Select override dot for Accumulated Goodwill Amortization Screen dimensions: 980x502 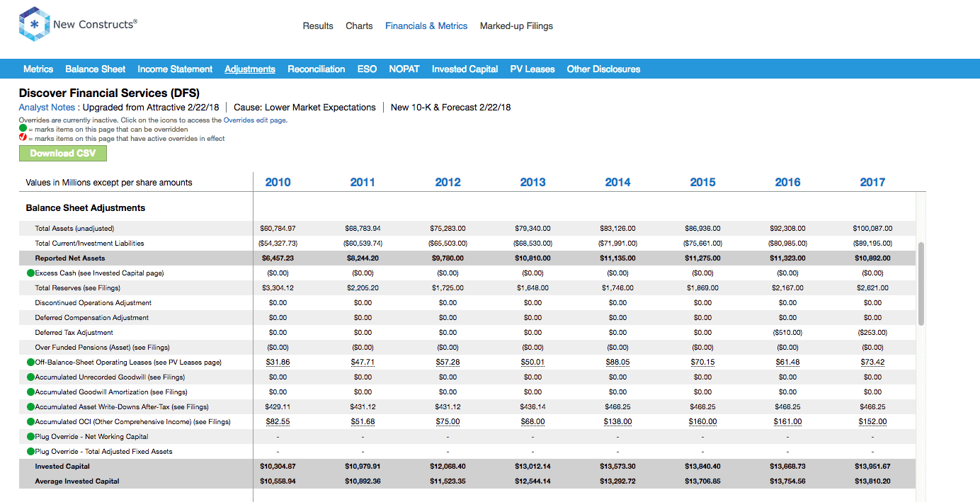30,392
